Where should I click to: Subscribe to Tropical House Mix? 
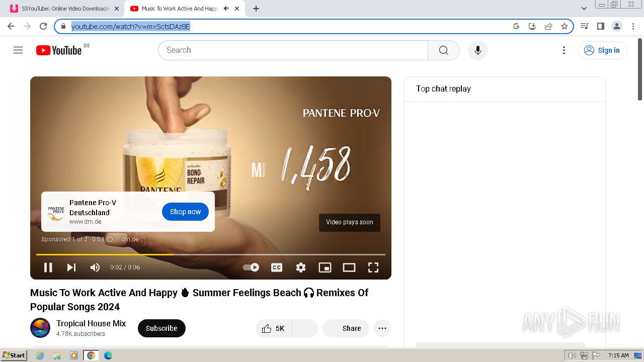pyautogui.click(x=162, y=328)
